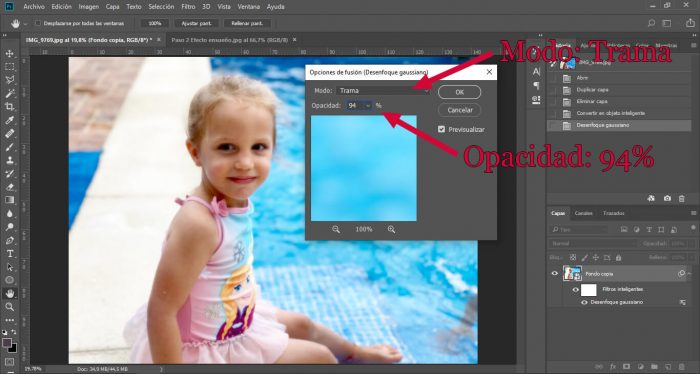Toggle lock all padlock icon
Viewport: 700px width, 374px height.
tap(618, 258)
